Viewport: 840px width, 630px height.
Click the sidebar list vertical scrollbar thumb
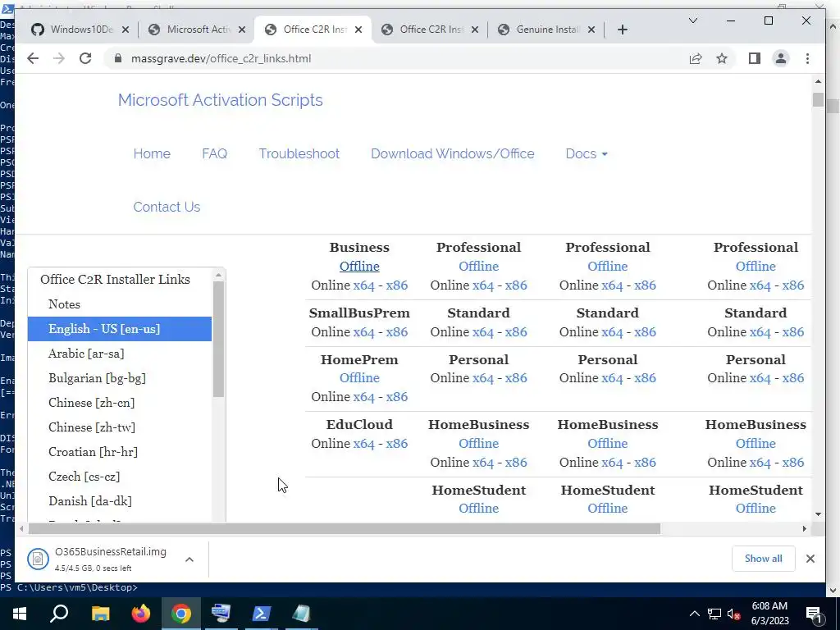(218, 339)
